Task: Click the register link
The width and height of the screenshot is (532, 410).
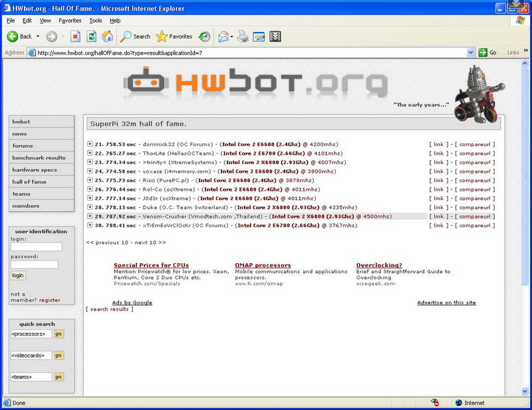Action: pyautogui.click(x=49, y=300)
